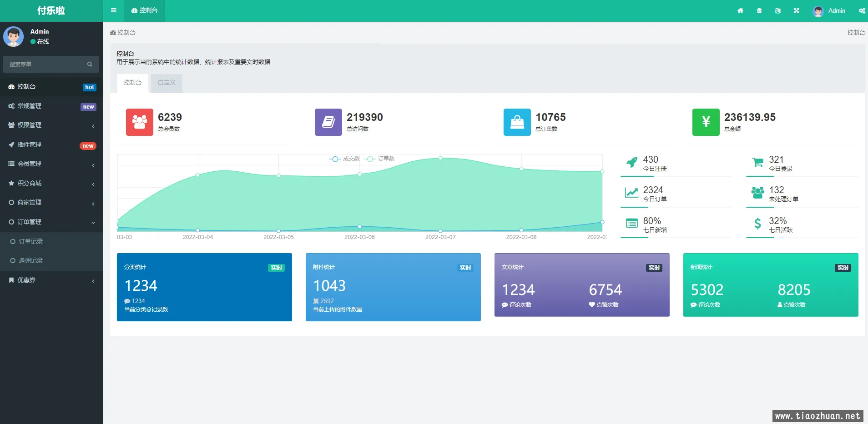
Task: Click the search magnifier in sidebar
Action: [x=90, y=65]
